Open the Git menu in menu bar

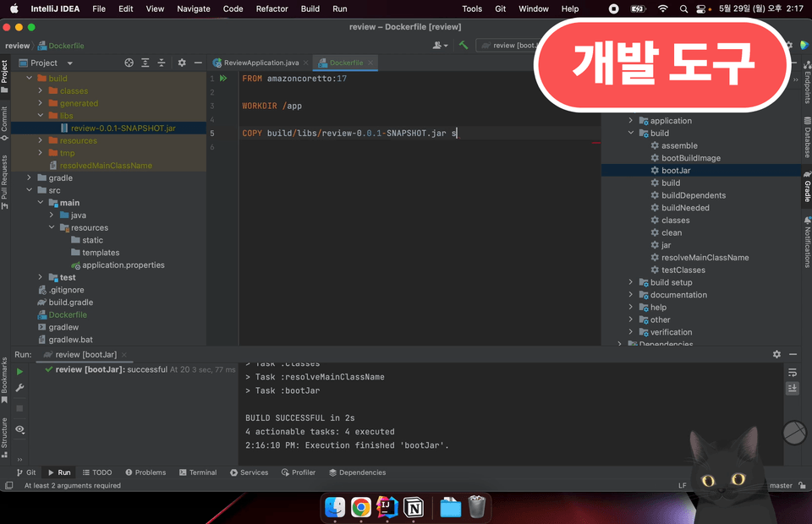[500, 8]
